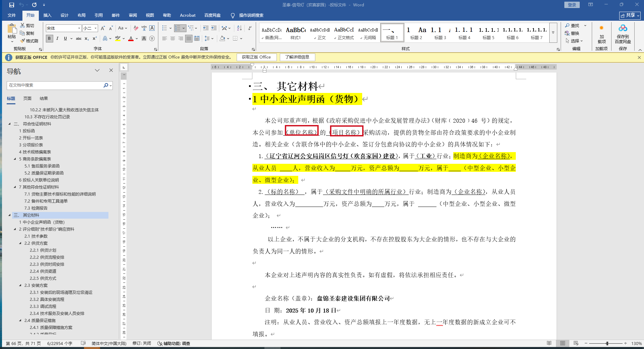Apply strikethrough with the abc icon
The height and width of the screenshot is (349, 644).
pos(79,39)
